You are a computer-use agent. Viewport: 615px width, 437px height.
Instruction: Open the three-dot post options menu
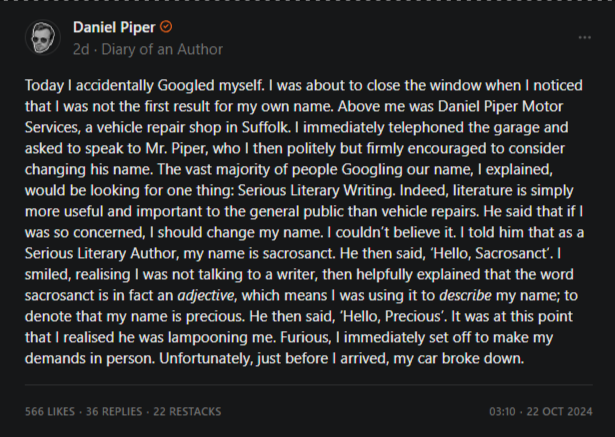pos(584,38)
